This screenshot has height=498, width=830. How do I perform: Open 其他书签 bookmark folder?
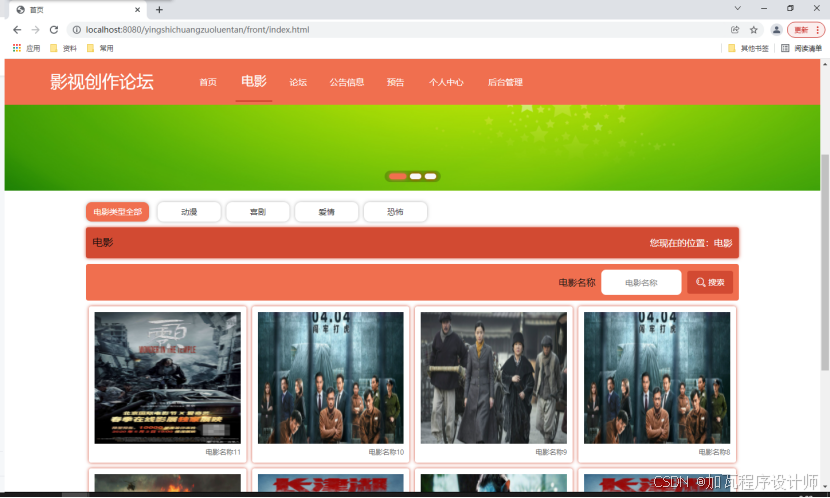748,48
